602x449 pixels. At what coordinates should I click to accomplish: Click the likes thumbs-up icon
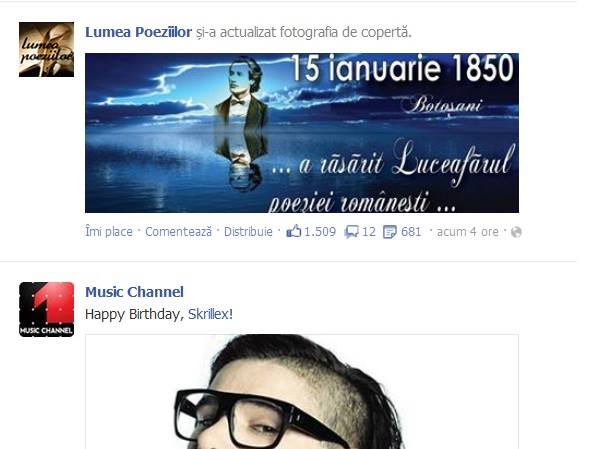[x=294, y=231]
